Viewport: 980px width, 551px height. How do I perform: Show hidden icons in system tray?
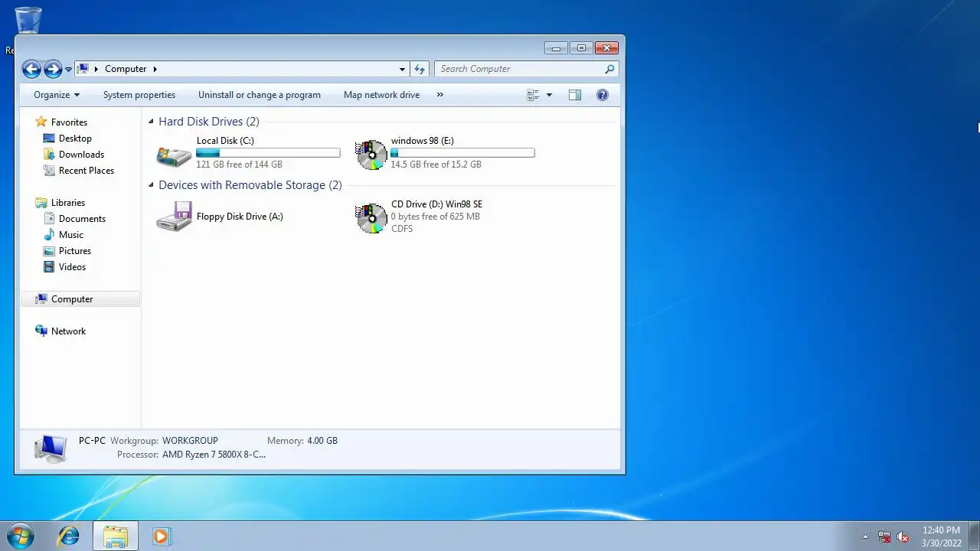tap(866, 536)
